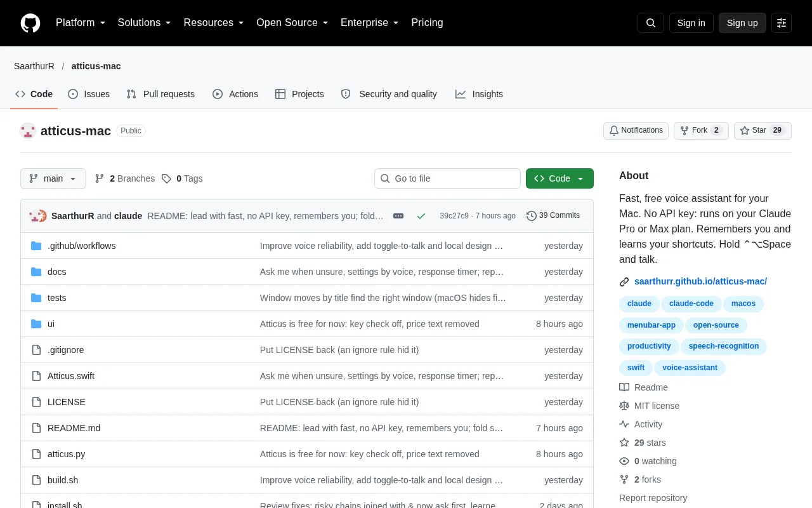
Task: Enable repository Notifications
Action: coord(636,131)
